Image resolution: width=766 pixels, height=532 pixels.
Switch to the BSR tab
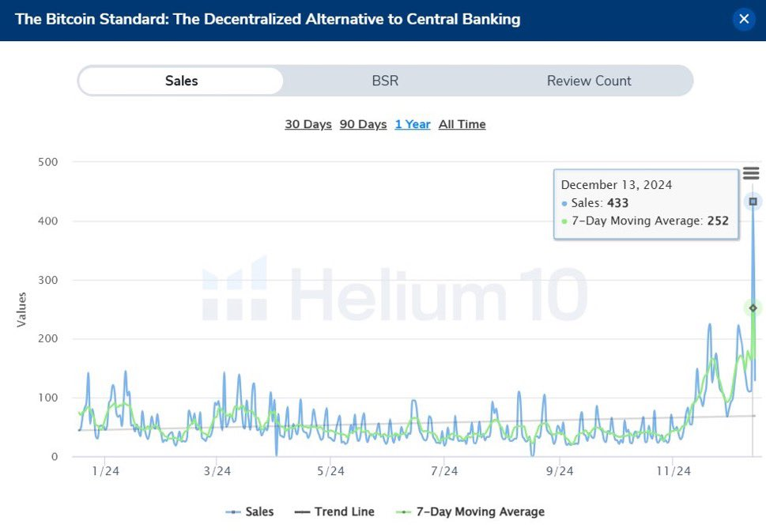(385, 81)
